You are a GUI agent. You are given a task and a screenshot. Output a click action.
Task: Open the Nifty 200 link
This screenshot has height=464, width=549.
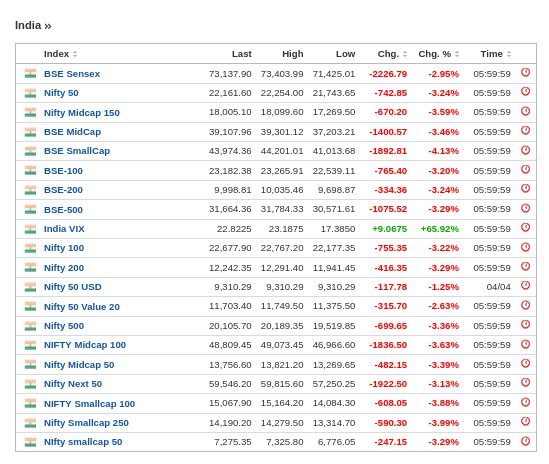(x=64, y=268)
